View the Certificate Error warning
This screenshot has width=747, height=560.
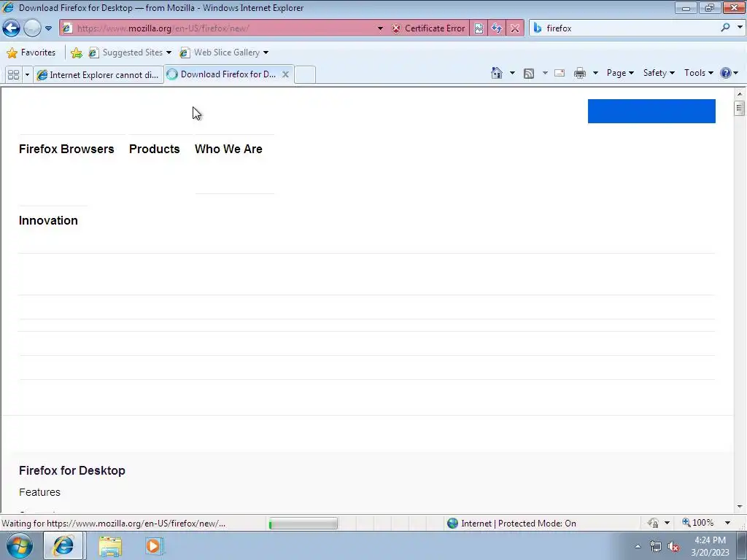click(428, 28)
